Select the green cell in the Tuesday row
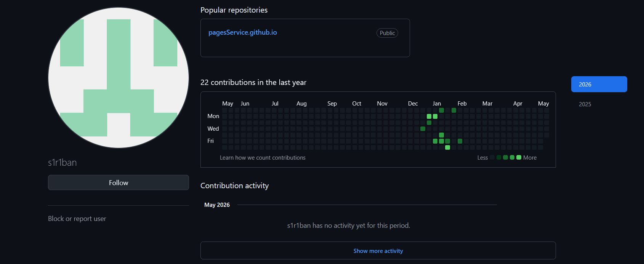Viewport: 644px width, 264px height. click(x=429, y=123)
